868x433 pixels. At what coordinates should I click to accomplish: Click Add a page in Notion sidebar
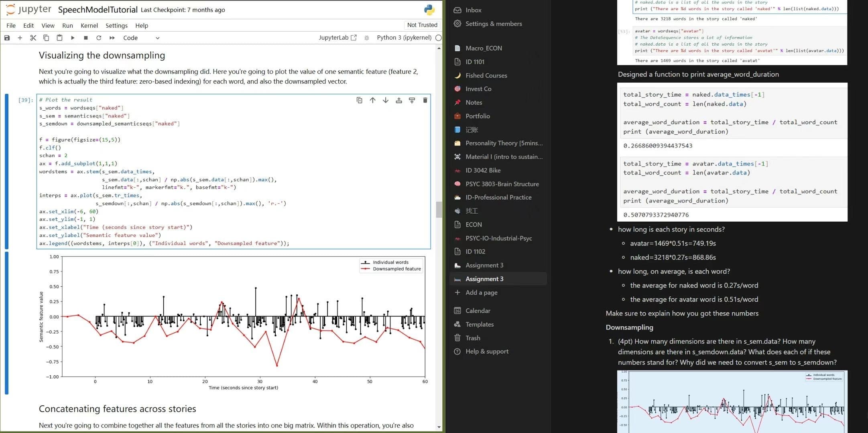pyautogui.click(x=481, y=292)
